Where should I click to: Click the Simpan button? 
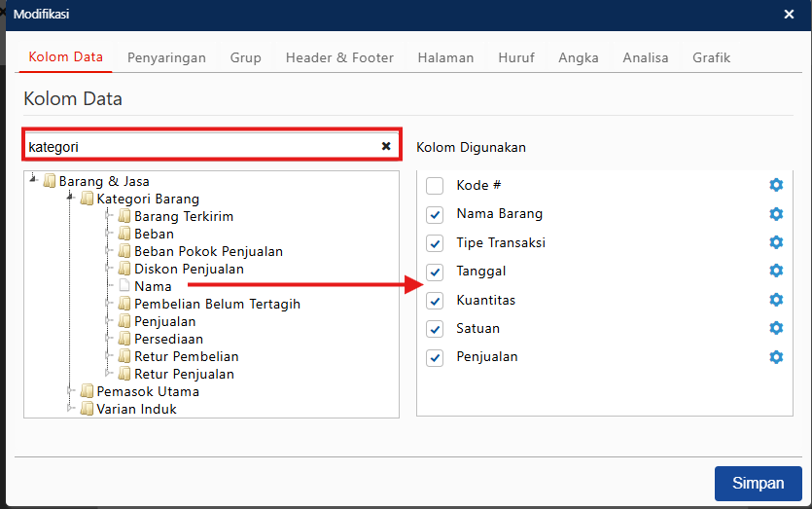(758, 484)
